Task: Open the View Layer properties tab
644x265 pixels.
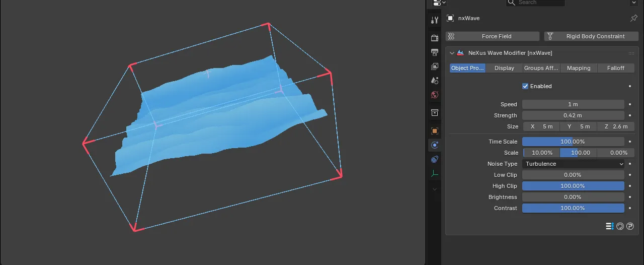Action: 435,66
